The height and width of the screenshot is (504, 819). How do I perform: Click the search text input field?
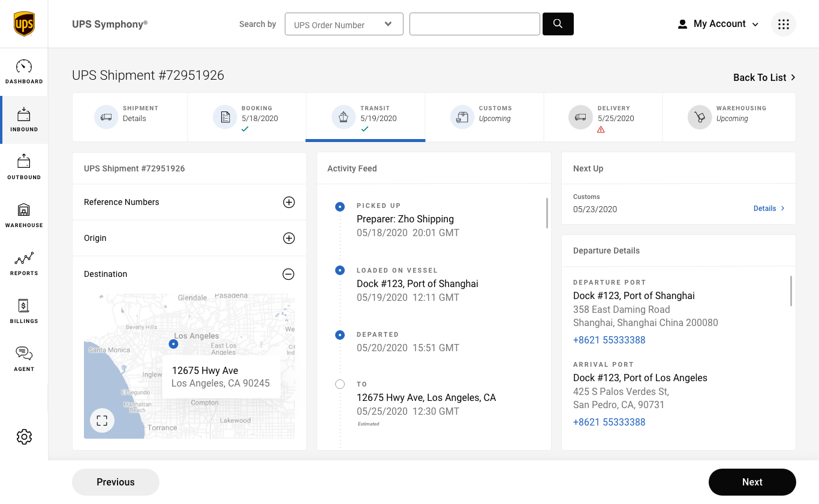click(x=474, y=25)
